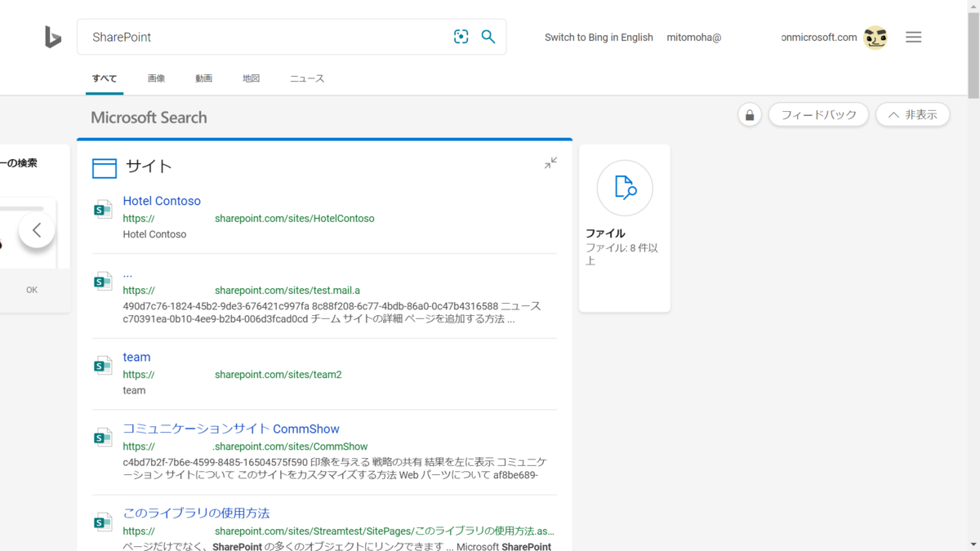Open visual search camera icon

coord(461,37)
